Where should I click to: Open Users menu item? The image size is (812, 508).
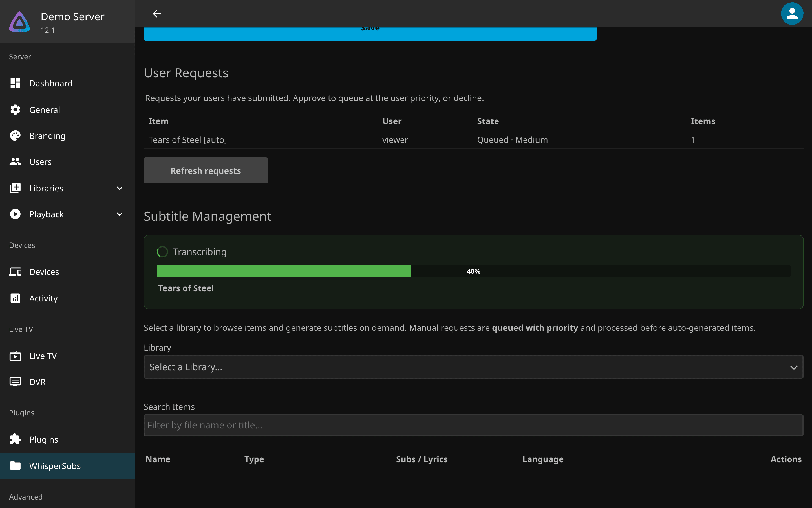[67, 162]
